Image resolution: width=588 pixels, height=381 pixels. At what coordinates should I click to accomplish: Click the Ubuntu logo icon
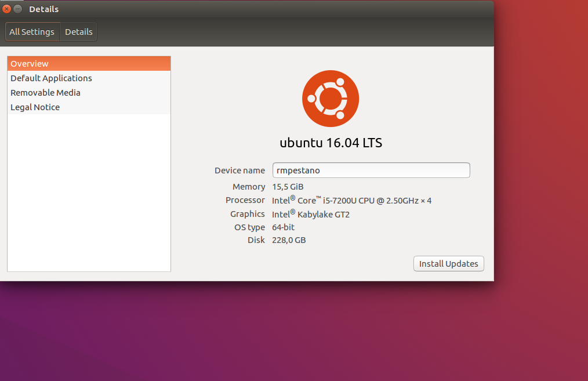point(331,99)
